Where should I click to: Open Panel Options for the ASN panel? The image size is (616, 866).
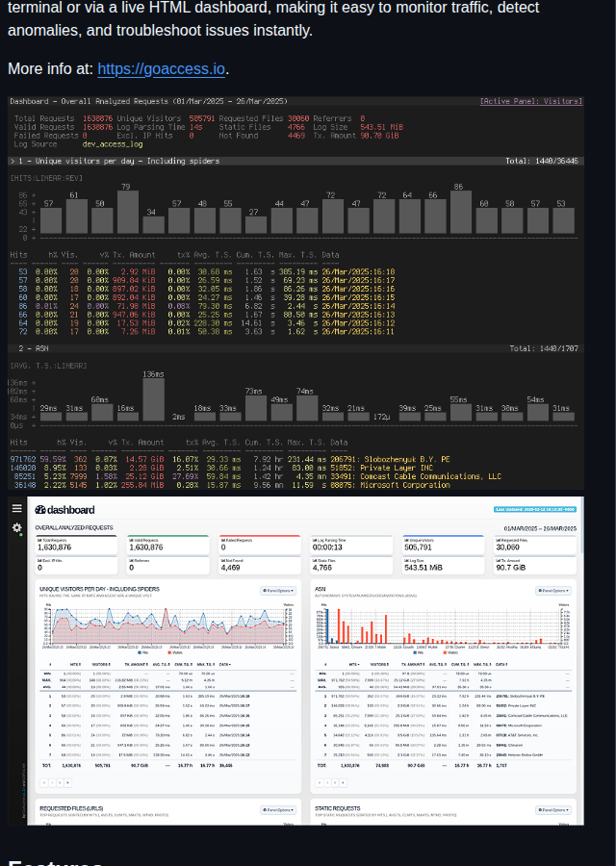553,591
